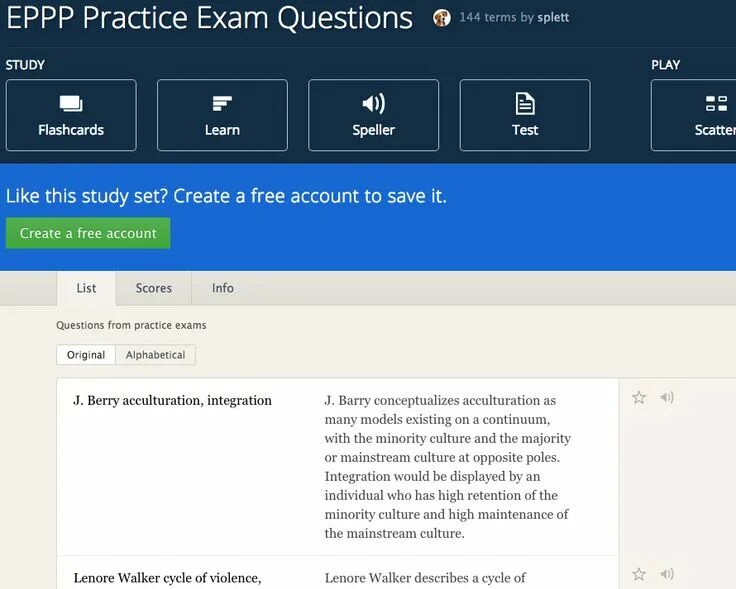
Task: Select Original sort order
Action: [x=86, y=355]
